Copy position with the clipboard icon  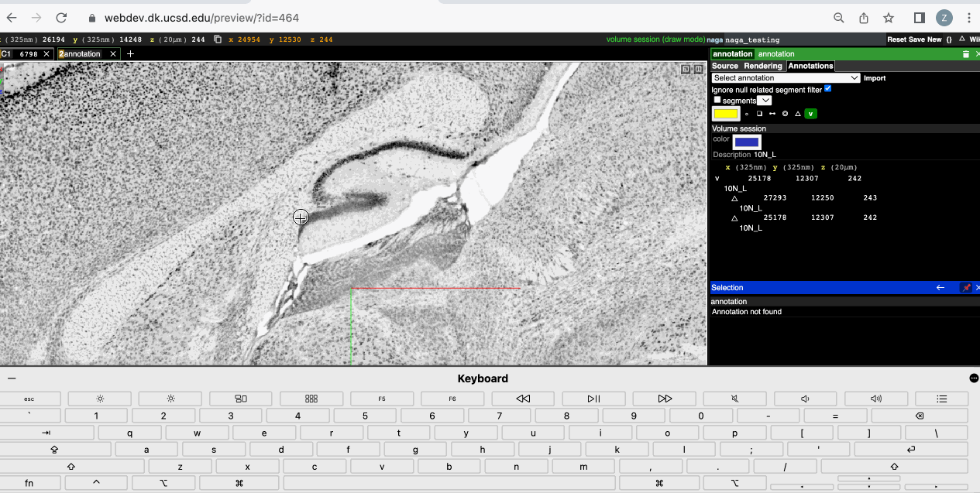coord(218,39)
